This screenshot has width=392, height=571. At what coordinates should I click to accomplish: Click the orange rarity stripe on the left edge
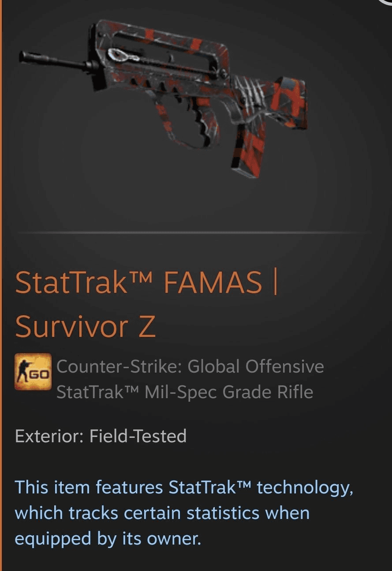tap(1, 285)
